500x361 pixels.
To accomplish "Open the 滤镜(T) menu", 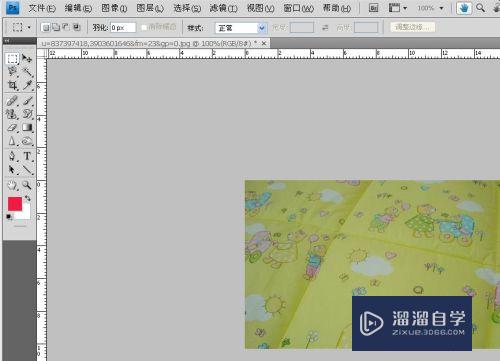I will tap(223, 8).
